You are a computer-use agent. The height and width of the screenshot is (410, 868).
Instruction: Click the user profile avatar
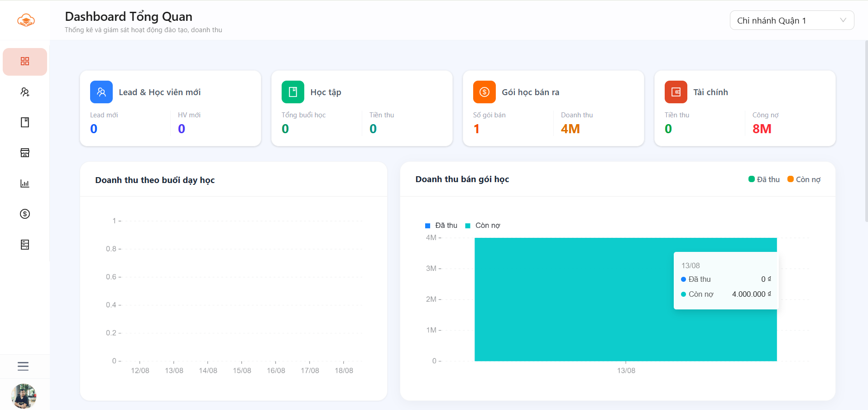(x=24, y=396)
